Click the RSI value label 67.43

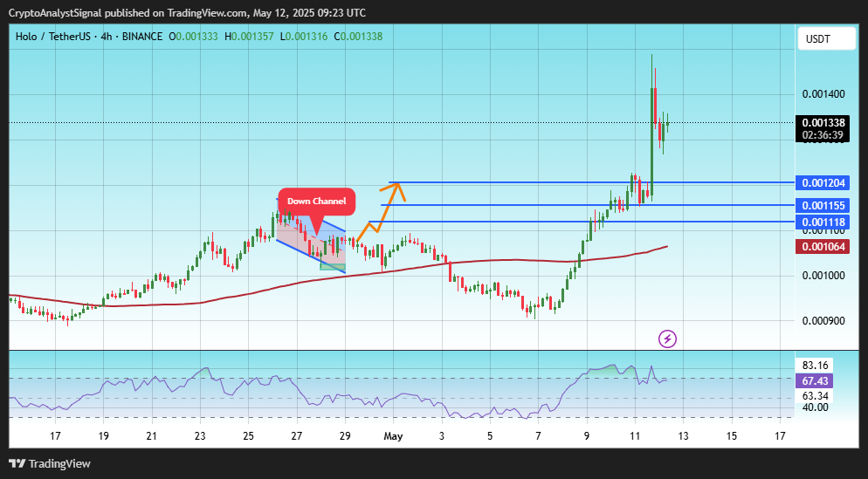(x=815, y=380)
